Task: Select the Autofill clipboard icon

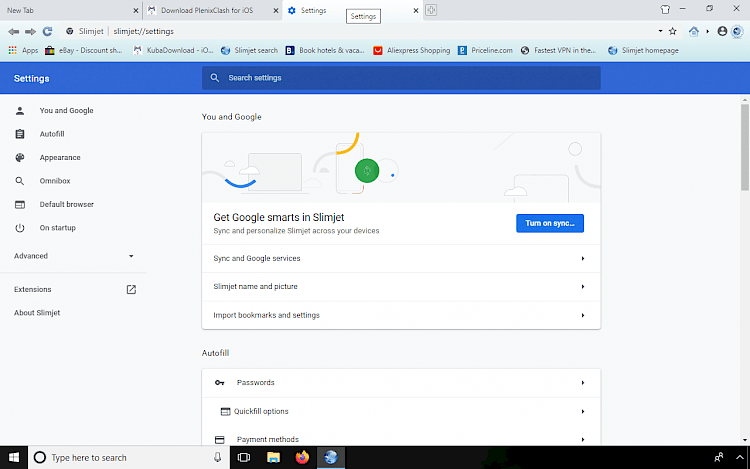Action: (20, 134)
